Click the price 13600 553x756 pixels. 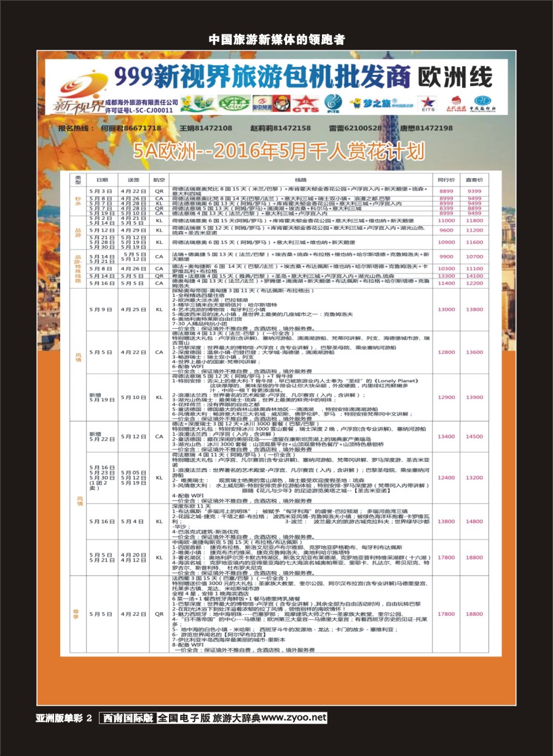point(474,352)
